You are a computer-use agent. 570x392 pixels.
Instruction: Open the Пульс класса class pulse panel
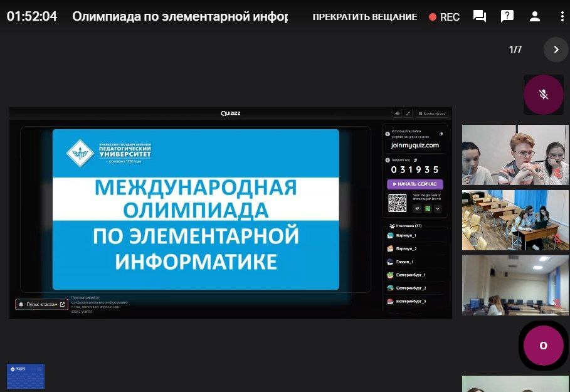coord(41,304)
